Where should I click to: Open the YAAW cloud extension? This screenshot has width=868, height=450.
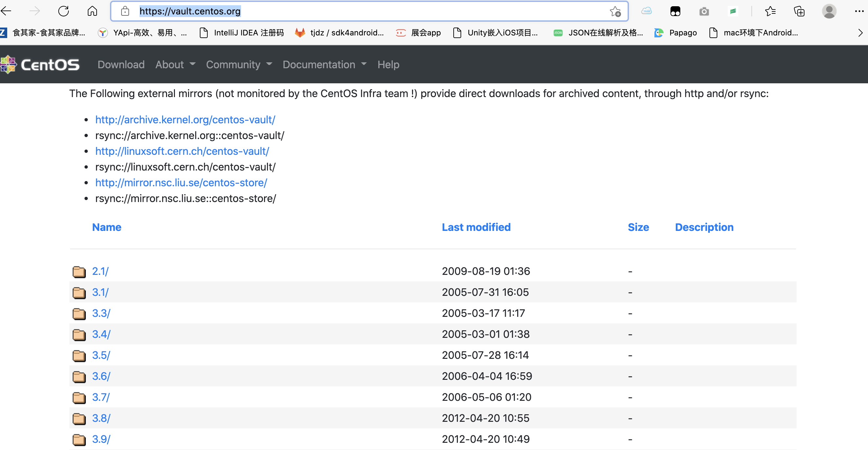[x=647, y=11]
